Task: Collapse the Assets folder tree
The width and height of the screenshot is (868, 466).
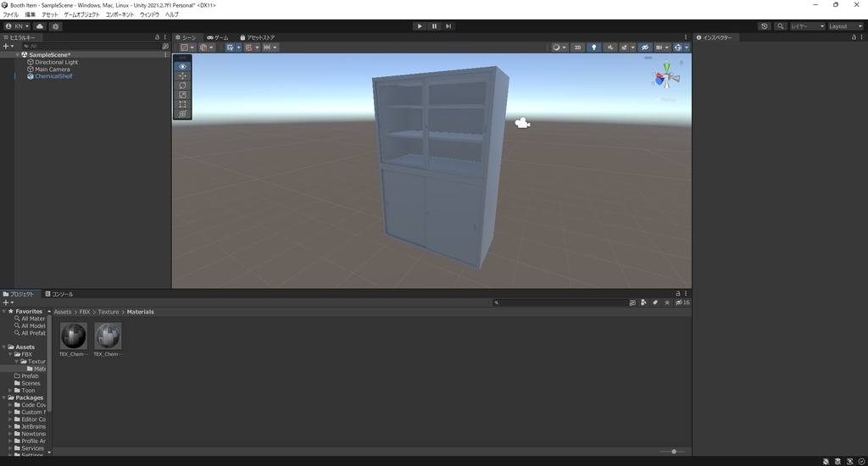Action: coord(4,347)
